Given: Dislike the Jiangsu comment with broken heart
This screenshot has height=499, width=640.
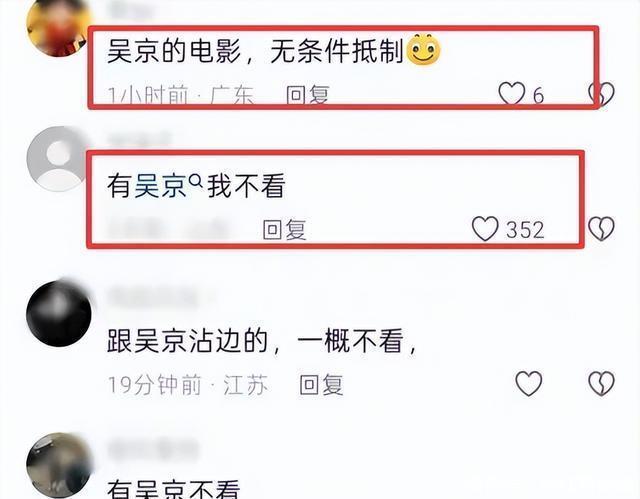Looking at the screenshot, I should (x=601, y=383).
